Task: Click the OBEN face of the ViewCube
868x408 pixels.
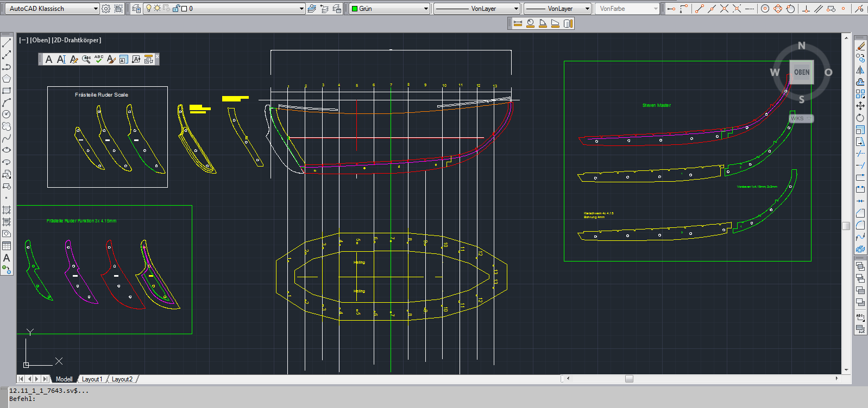Action: click(x=802, y=72)
